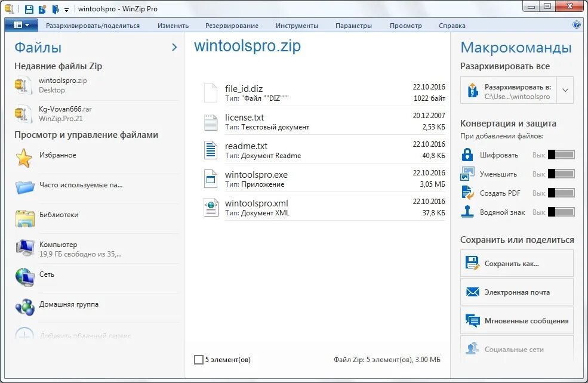The image size is (588, 383).
Task: Click the Социальные сети button
Action: pos(517,349)
